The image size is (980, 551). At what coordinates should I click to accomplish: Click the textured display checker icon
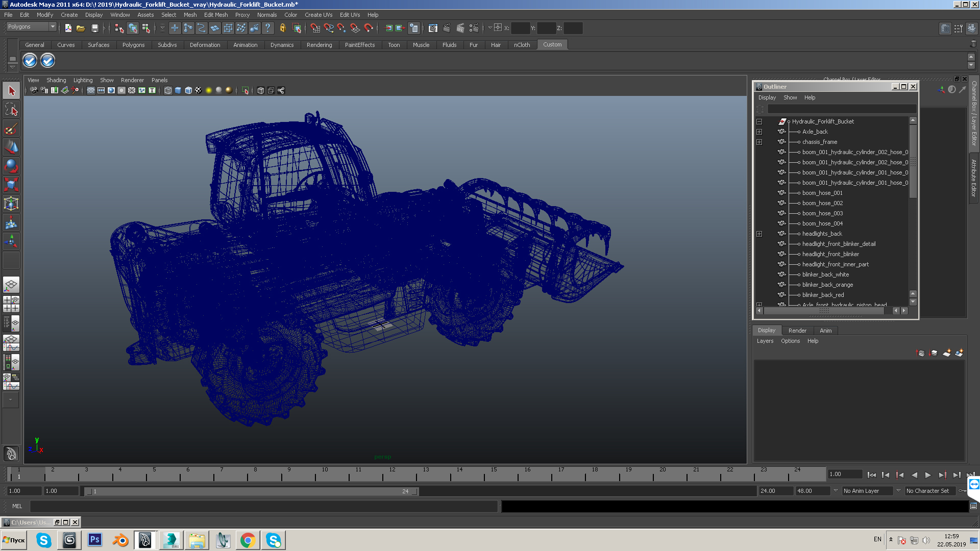pos(199,90)
